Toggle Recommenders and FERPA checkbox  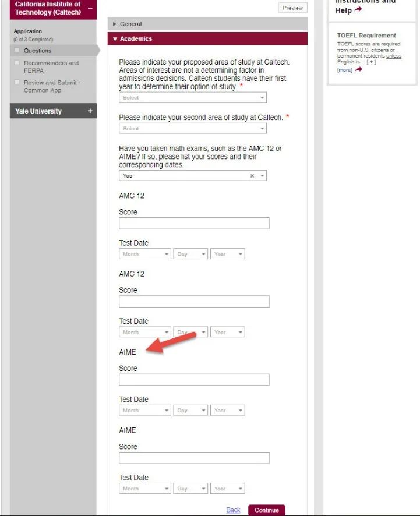pyautogui.click(x=17, y=62)
